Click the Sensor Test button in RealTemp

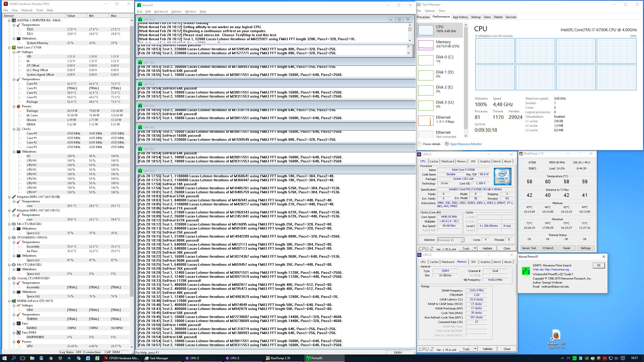click(x=529, y=248)
